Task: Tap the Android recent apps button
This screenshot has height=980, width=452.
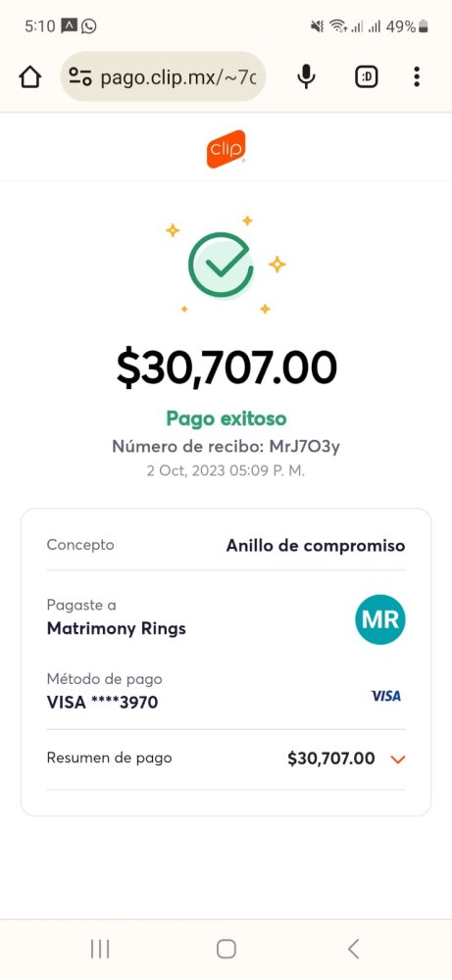Action: pyautogui.click(x=100, y=949)
